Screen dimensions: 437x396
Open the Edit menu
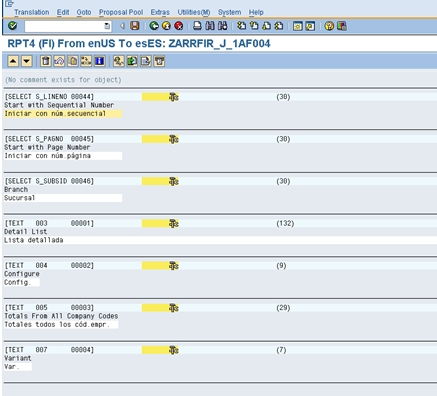63,12
